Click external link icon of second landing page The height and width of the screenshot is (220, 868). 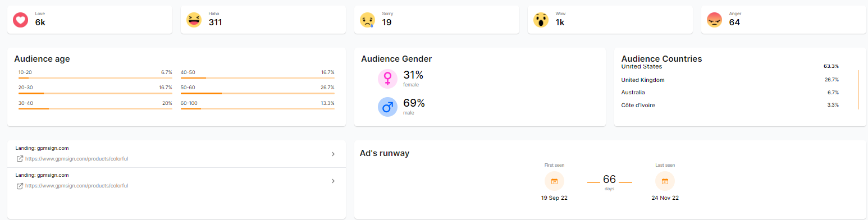point(20,186)
